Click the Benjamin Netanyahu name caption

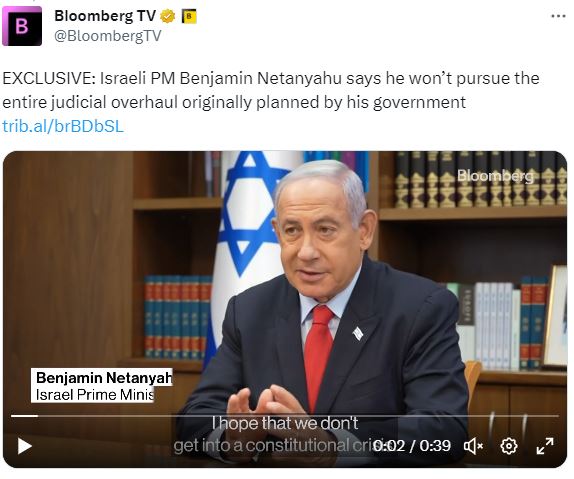click(102, 378)
